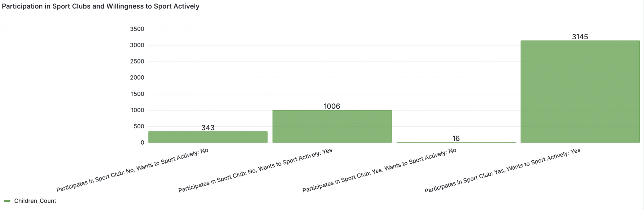This screenshot has width=644, height=210.
Task: Click the chart title text
Action: tap(101, 6)
